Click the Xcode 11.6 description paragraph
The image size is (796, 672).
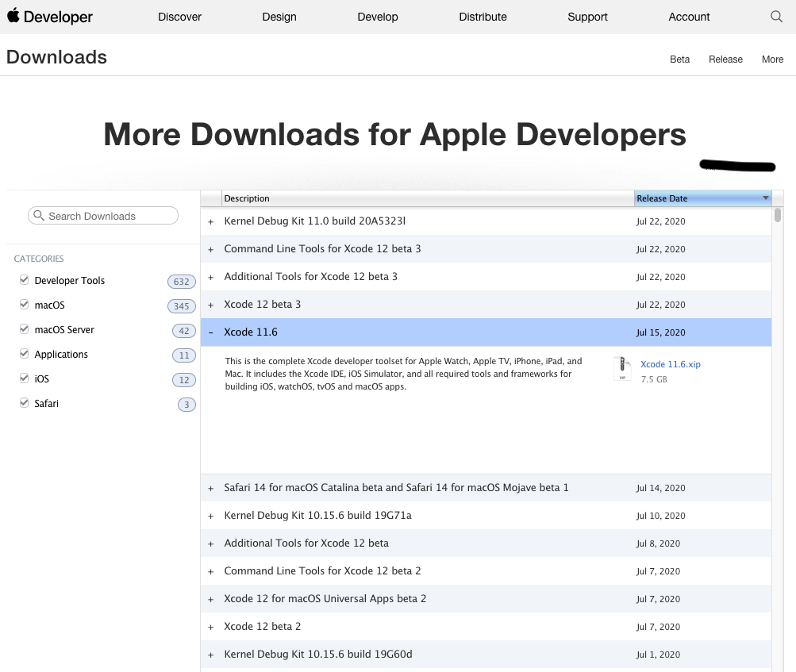[404, 374]
